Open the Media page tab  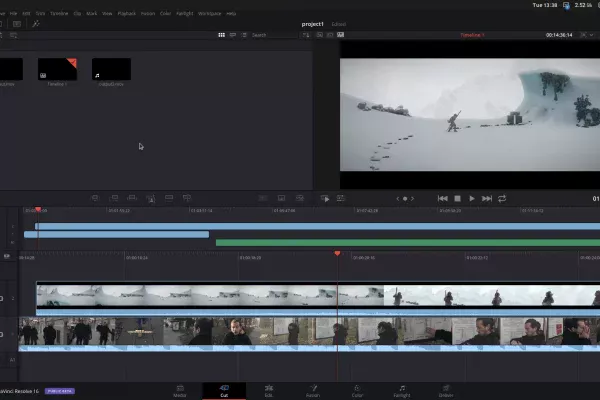pos(180,389)
